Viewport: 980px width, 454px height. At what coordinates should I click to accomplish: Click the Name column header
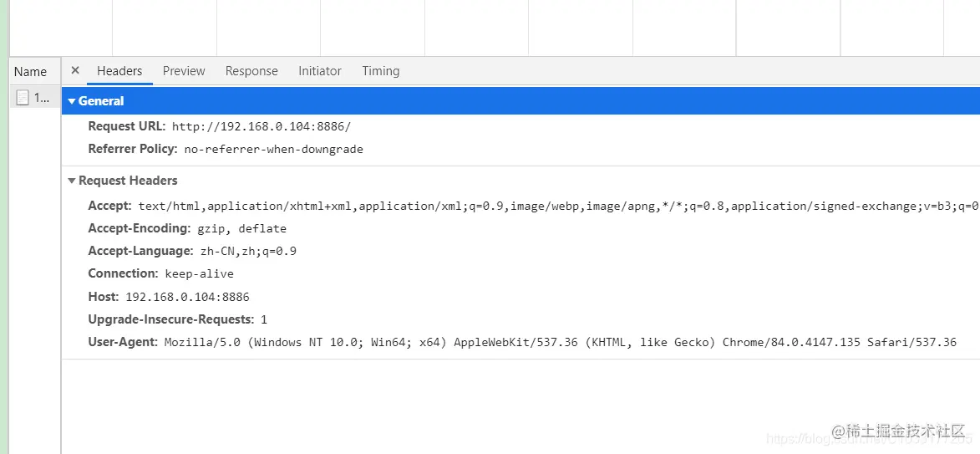pos(30,71)
